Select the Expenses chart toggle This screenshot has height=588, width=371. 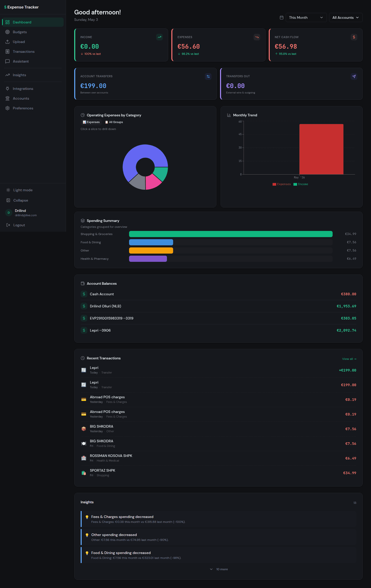[x=91, y=122]
